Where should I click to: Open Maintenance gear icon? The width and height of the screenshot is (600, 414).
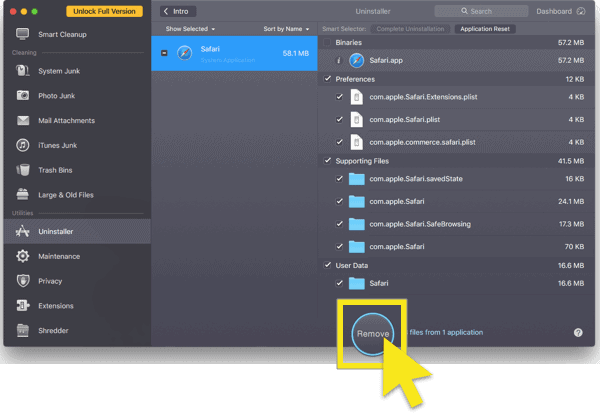[x=23, y=256]
